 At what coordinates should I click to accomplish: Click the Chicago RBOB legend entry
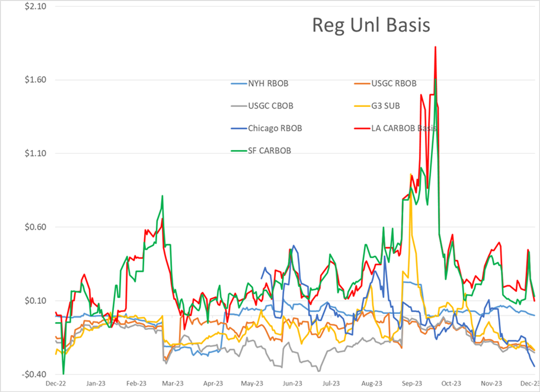pos(266,128)
